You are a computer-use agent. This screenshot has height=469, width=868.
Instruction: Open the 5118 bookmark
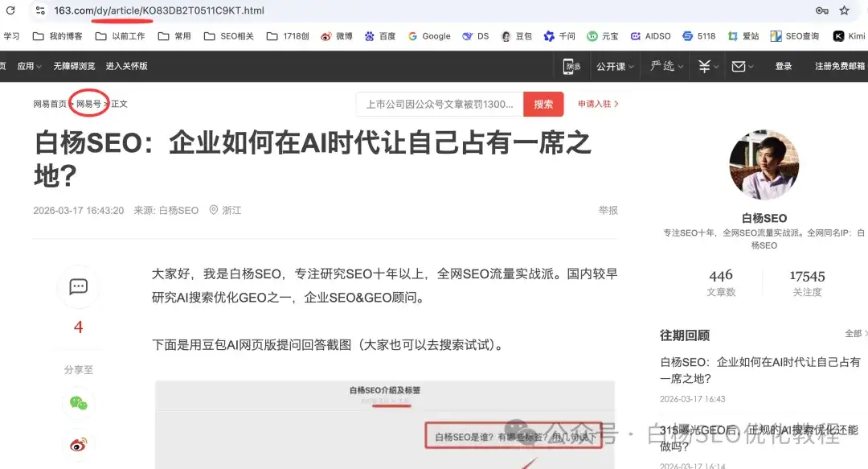tap(698, 36)
